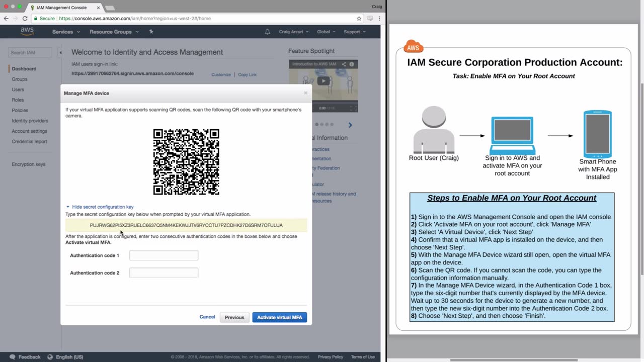Screen dimensions: 644x362
Task: Click the Previous button in MFA dialog
Action: (234, 317)
